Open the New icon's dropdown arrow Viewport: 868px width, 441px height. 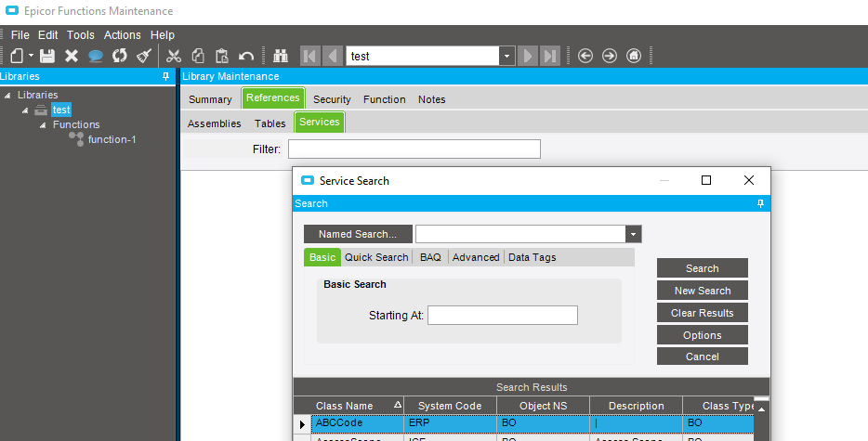pyautogui.click(x=31, y=56)
